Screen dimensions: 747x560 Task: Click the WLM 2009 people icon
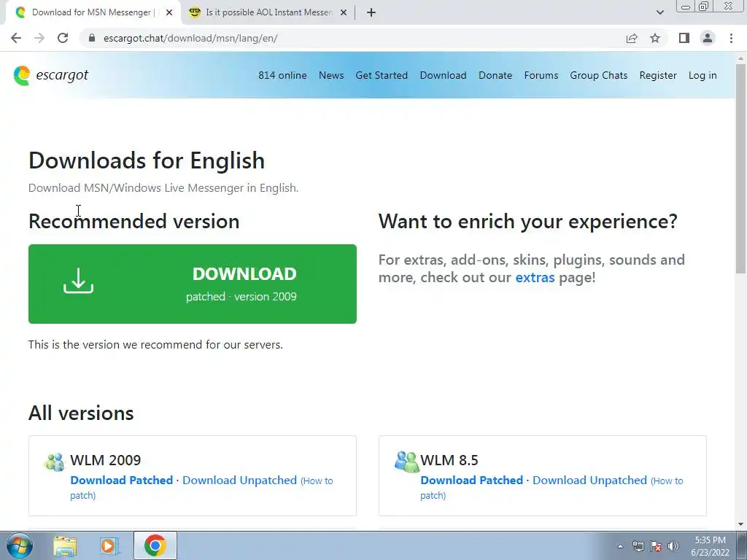click(x=54, y=462)
